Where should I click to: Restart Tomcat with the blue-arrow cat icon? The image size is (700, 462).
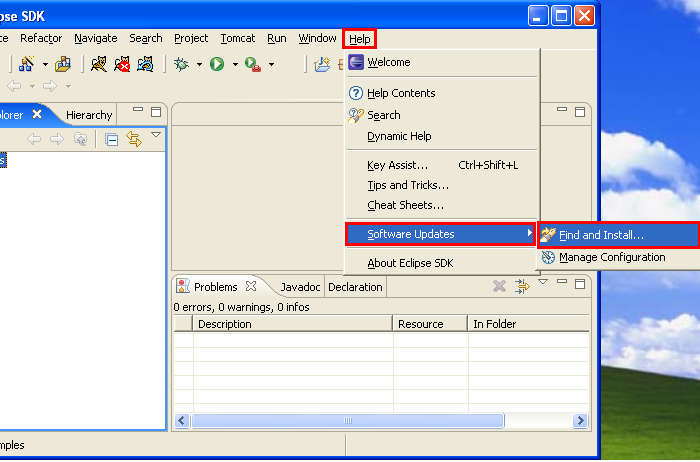pyautogui.click(x=145, y=64)
